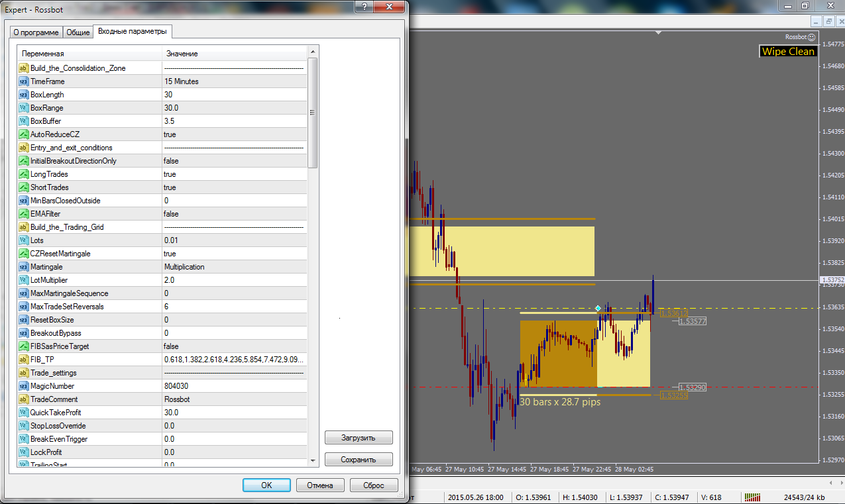Click the 'Wipe Clean' button on chart
Screen dimensions: 845x504
point(788,52)
